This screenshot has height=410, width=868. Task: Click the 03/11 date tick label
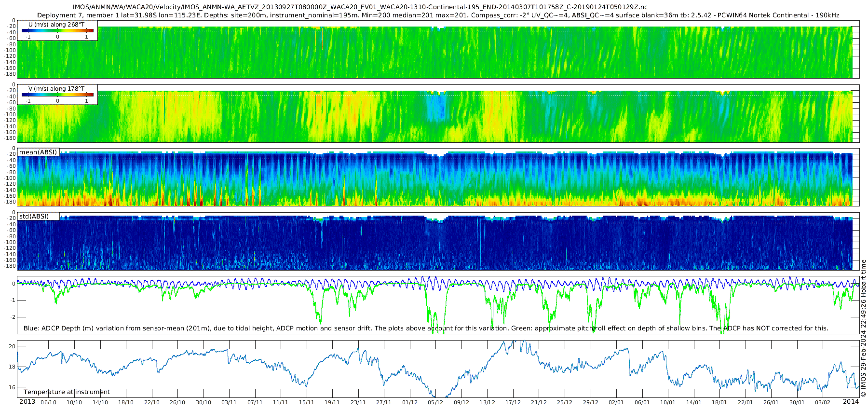[229, 402]
